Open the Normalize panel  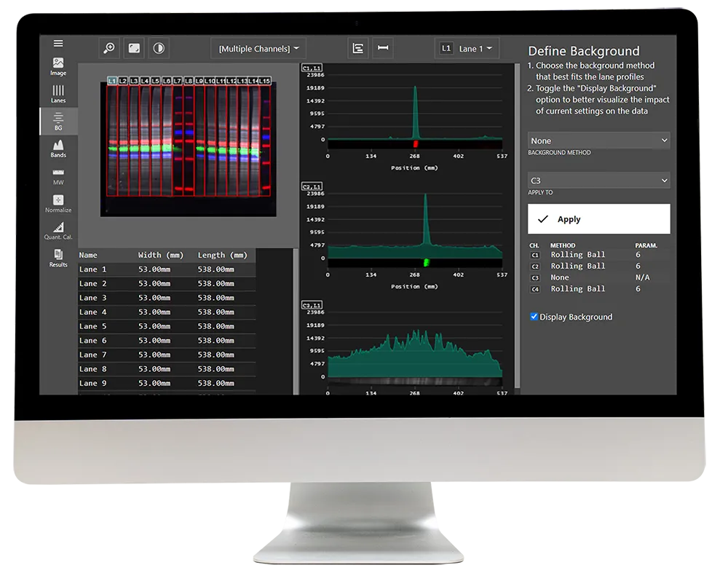58,205
